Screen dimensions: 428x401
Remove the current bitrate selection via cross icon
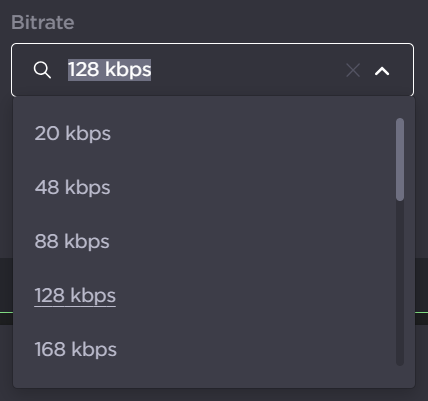click(353, 70)
